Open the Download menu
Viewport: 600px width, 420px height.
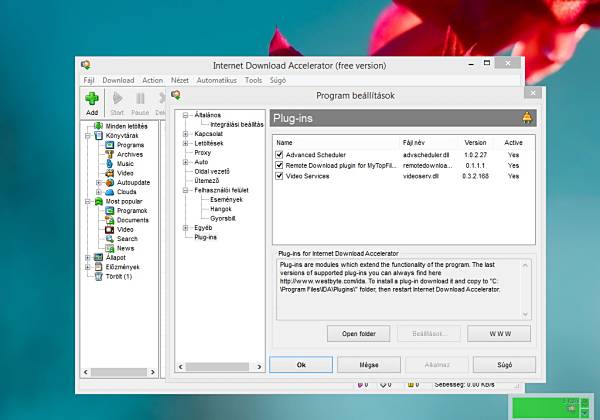tap(118, 80)
